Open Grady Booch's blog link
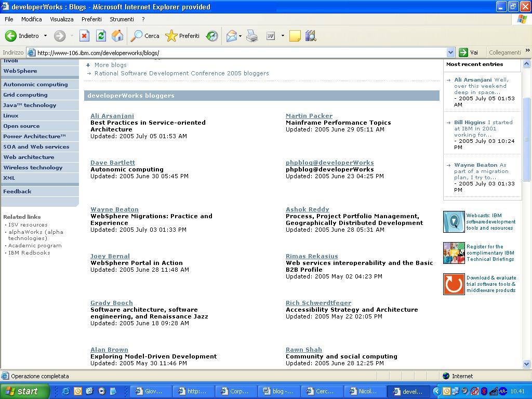The height and width of the screenshot is (399, 532). pyautogui.click(x=112, y=303)
